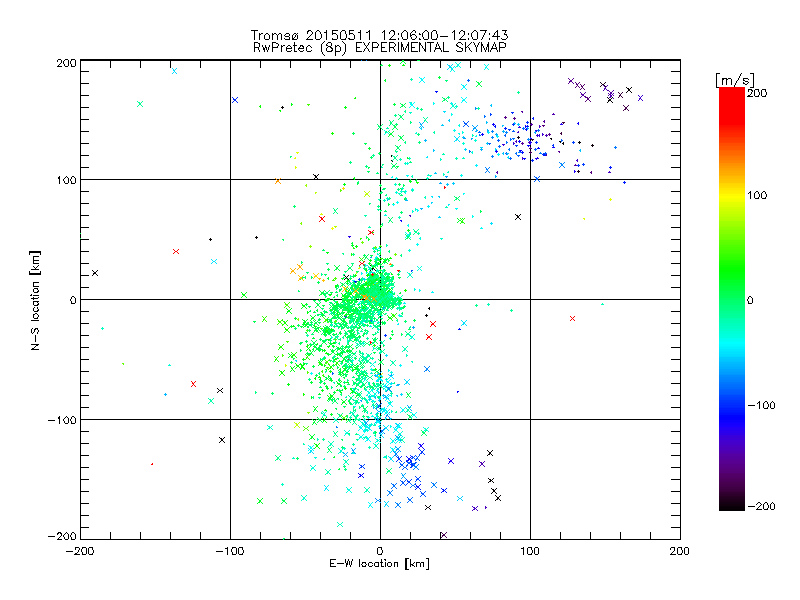The height and width of the screenshot is (600, 800).
Task: Click the x-axis tick label '200'
Action: (680, 551)
